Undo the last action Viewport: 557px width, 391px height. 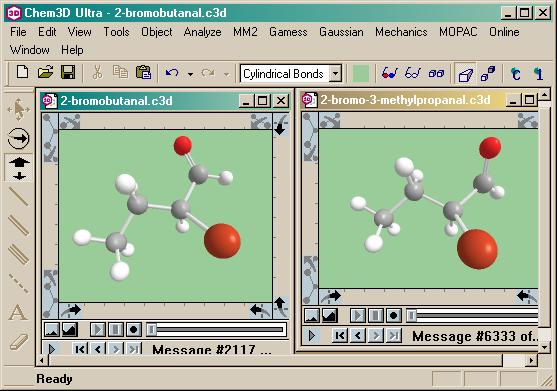pyautogui.click(x=172, y=73)
